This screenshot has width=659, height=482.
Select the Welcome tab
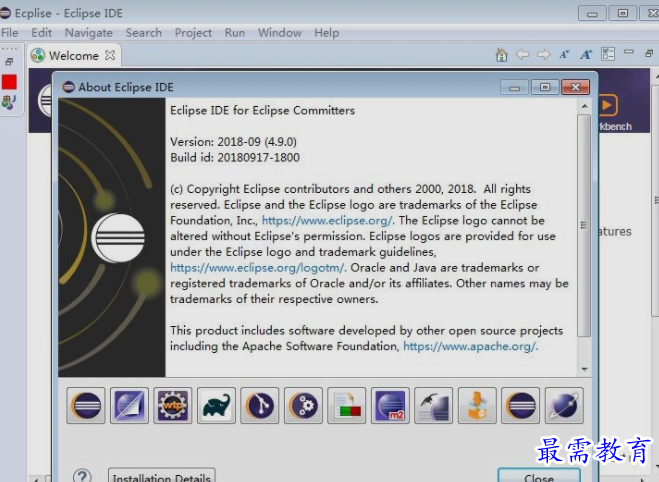74,55
